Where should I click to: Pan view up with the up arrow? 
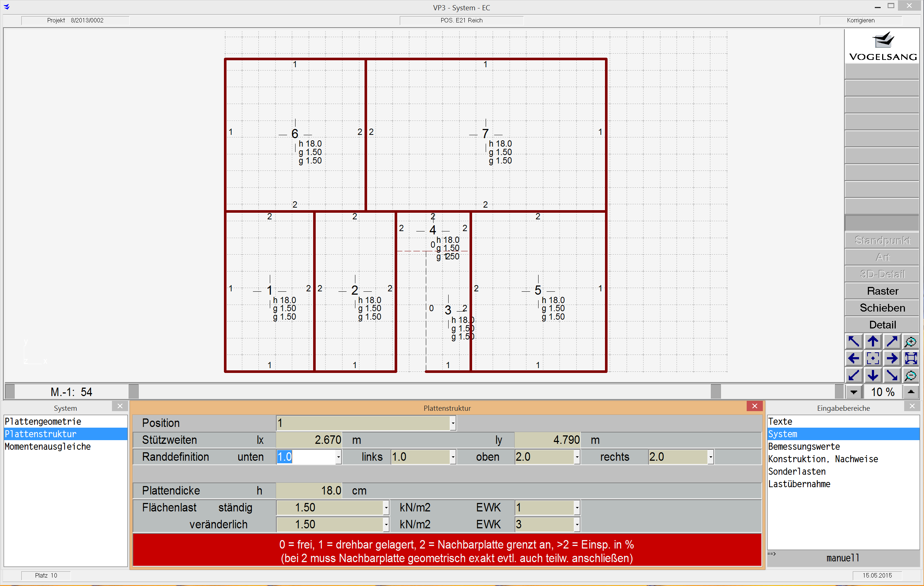click(873, 341)
